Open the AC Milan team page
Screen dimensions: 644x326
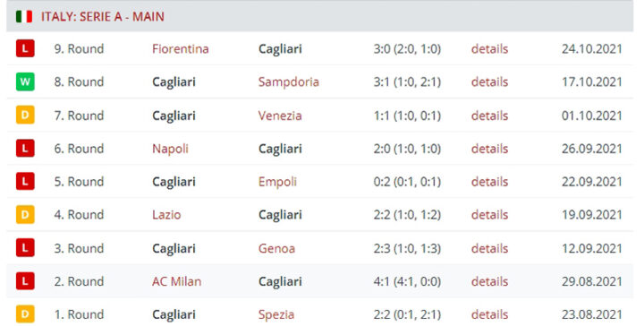click(x=176, y=281)
